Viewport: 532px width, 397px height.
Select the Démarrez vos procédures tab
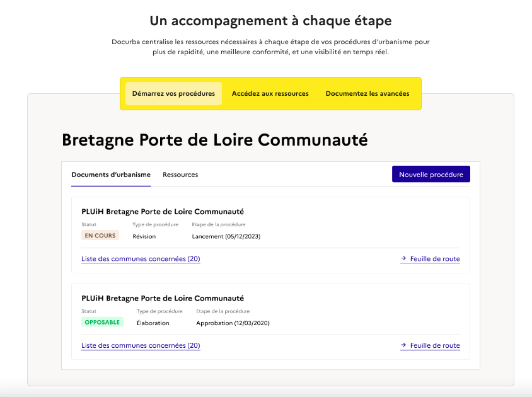173,93
